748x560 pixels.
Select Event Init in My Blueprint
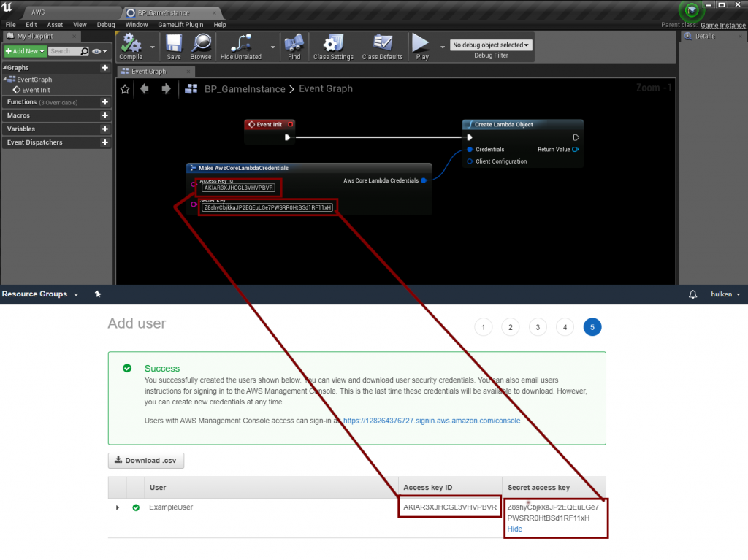pyautogui.click(x=31, y=90)
